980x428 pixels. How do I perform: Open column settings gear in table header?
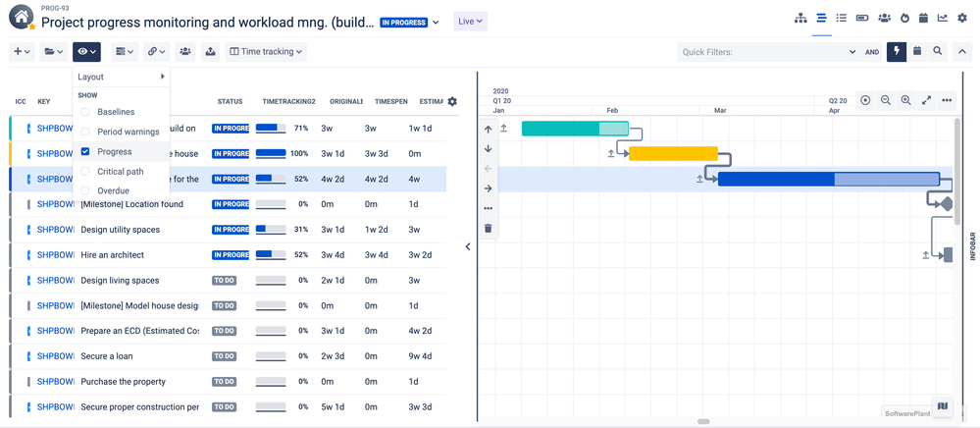[x=452, y=101]
